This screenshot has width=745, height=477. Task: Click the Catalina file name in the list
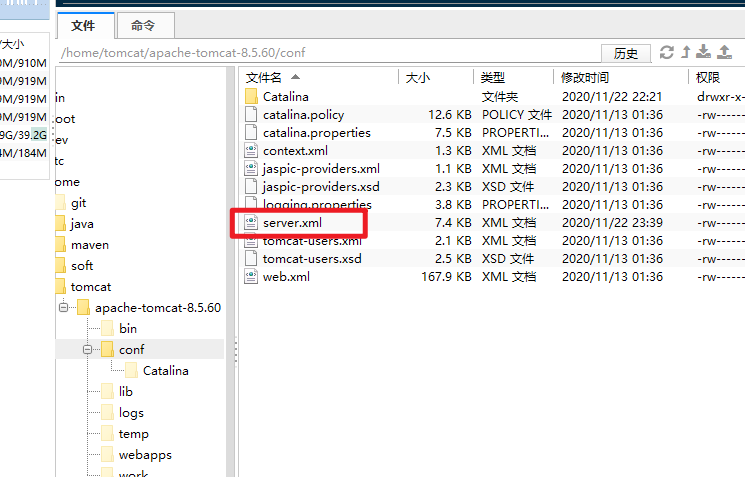(286, 97)
